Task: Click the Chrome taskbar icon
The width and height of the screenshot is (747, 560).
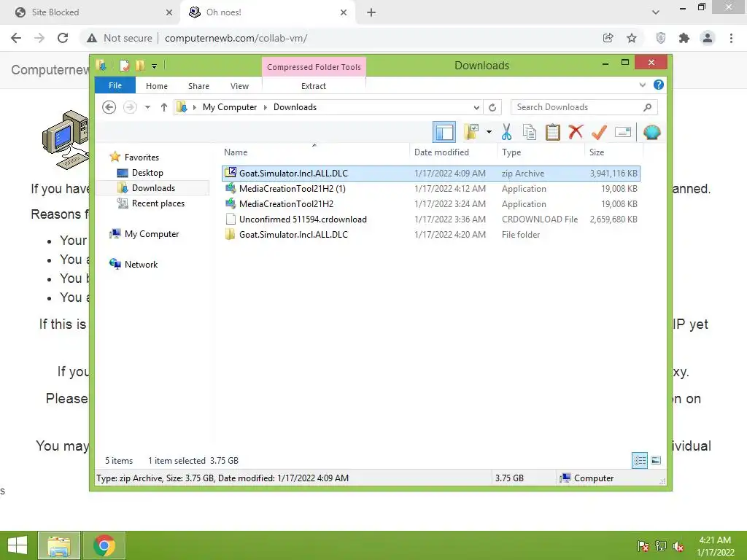Action: [104, 545]
